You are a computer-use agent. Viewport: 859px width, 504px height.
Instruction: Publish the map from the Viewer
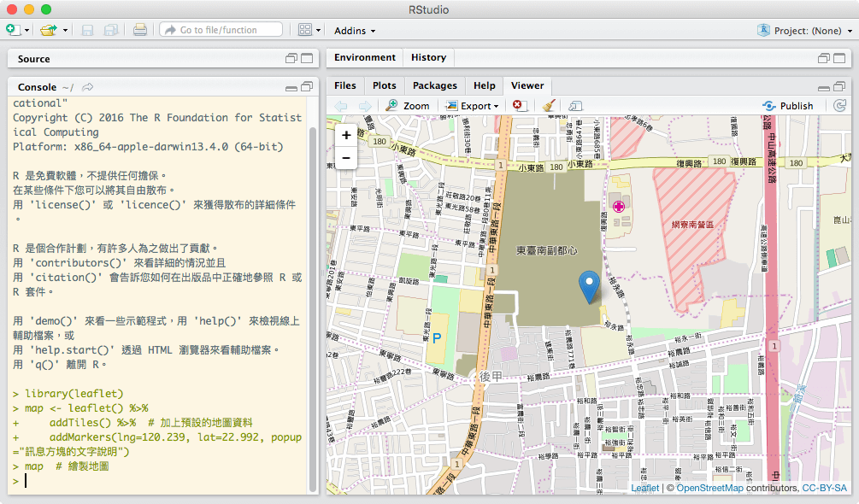point(789,106)
